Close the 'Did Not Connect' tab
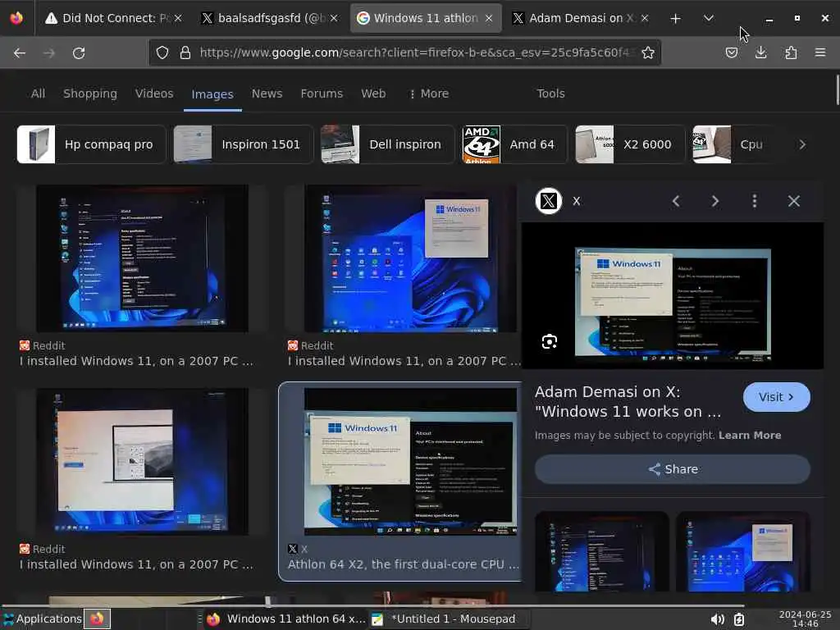This screenshot has height=630, width=840. point(178,18)
